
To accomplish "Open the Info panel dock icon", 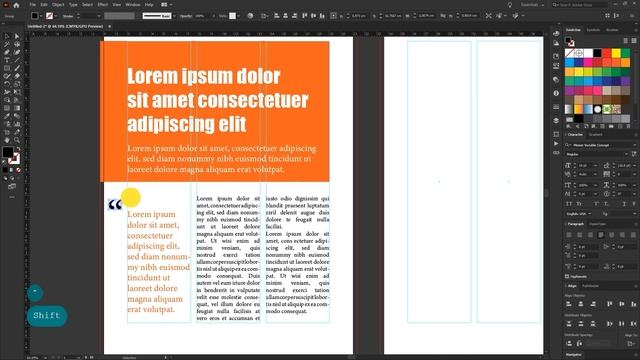I will pos(556,93).
